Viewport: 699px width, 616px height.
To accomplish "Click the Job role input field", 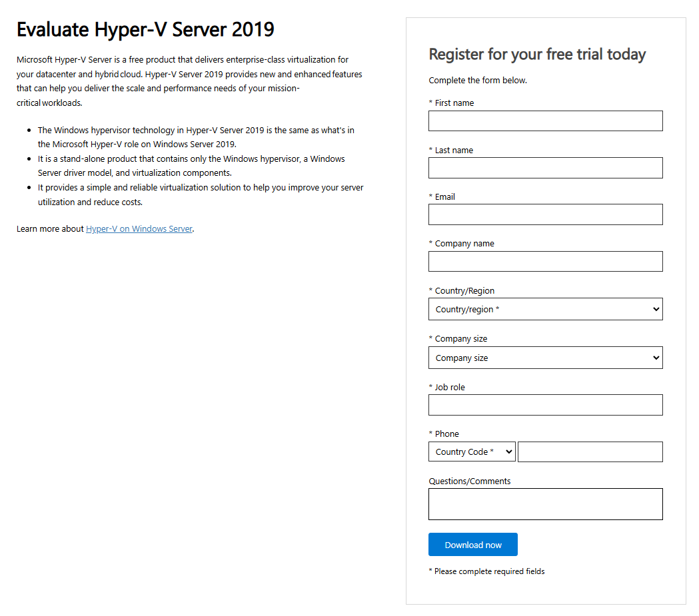I will (x=545, y=405).
